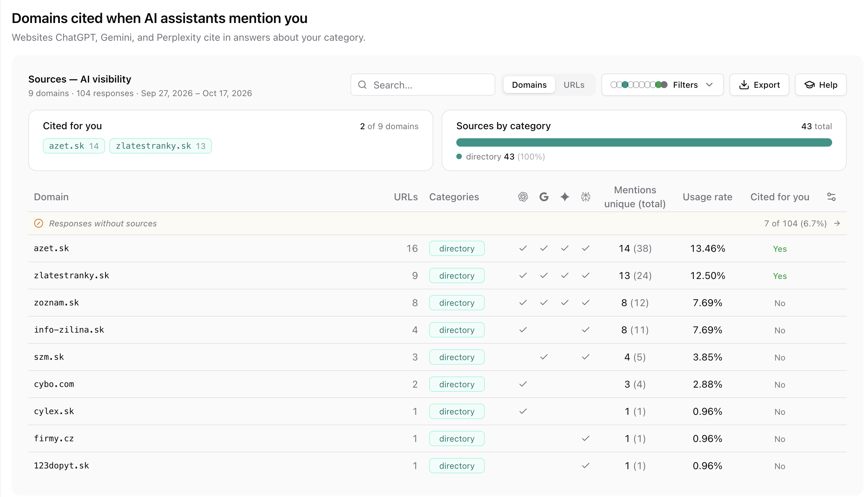Click the Perplexity column header icon
Image resolution: width=868 pixels, height=497 pixels.
(585, 197)
